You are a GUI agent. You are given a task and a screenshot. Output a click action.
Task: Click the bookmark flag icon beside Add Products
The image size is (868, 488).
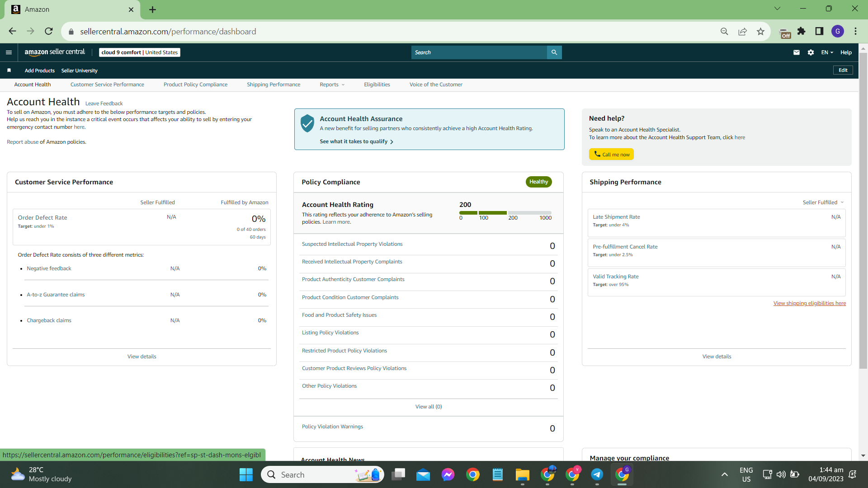[x=9, y=70]
